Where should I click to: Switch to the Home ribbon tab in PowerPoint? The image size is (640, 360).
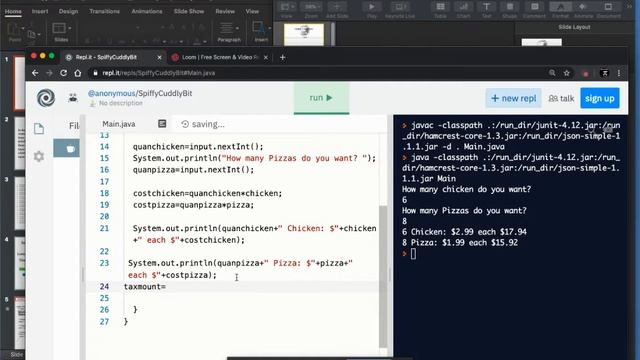tap(13, 11)
